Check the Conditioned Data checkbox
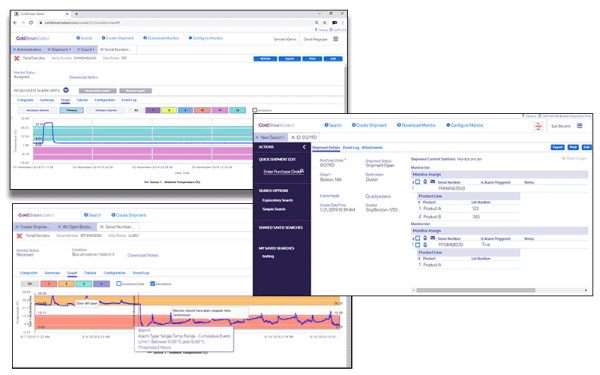This screenshot has width=600, height=375. (x=119, y=284)
